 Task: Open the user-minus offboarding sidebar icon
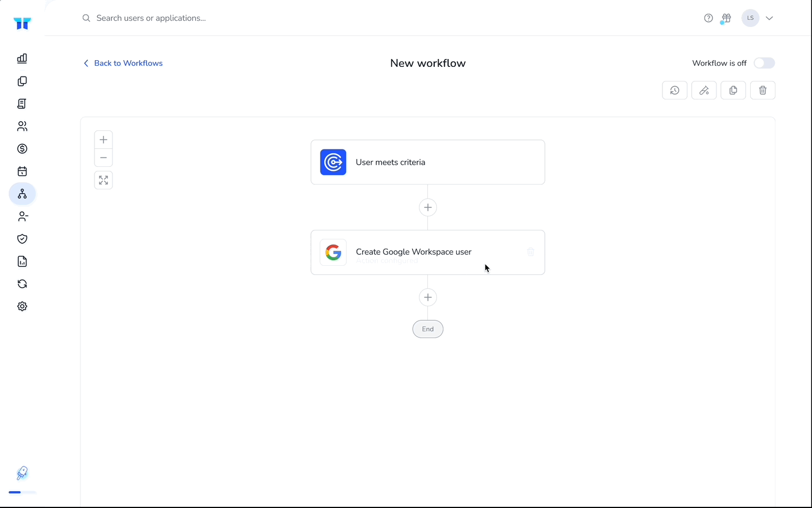tap(22, 216)
